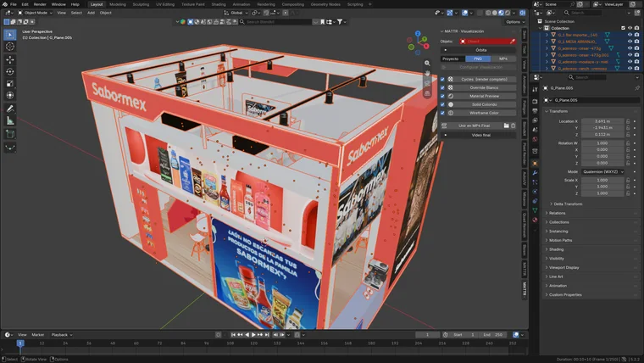Disable render for G_aderezo-cesar-473g camera icon
Screen dimensions: 644x363
(x=636, y=48)
